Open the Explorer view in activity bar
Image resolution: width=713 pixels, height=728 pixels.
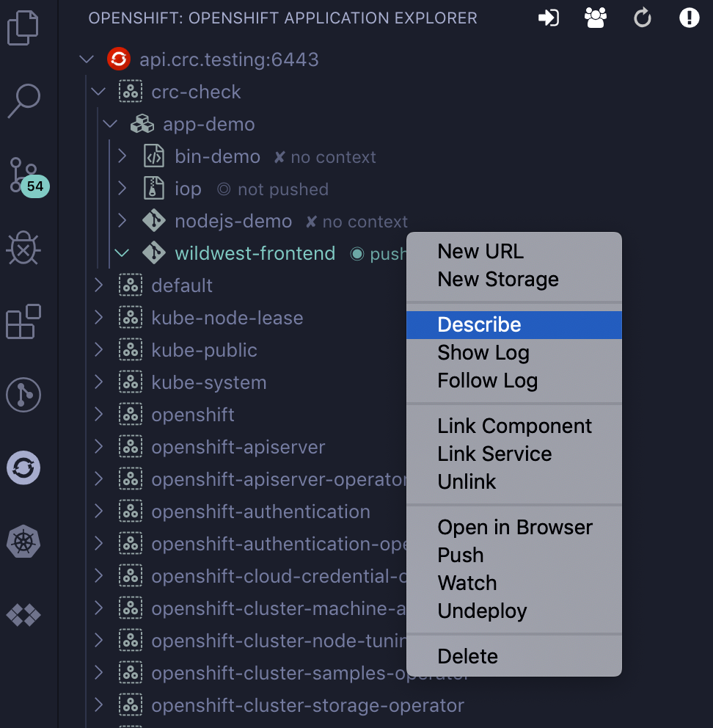click(x=23, y=27)
